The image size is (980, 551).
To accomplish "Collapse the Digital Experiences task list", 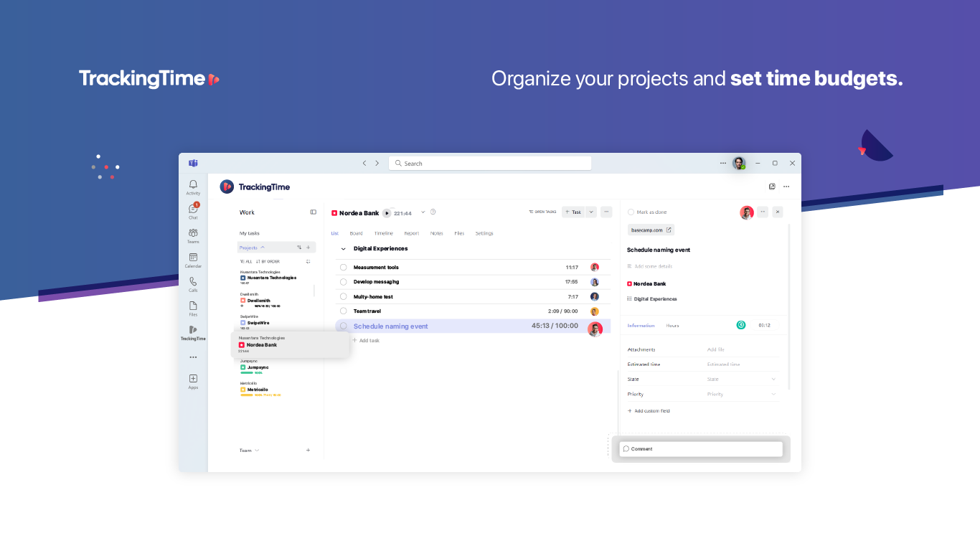I will (x=343, y=249).
